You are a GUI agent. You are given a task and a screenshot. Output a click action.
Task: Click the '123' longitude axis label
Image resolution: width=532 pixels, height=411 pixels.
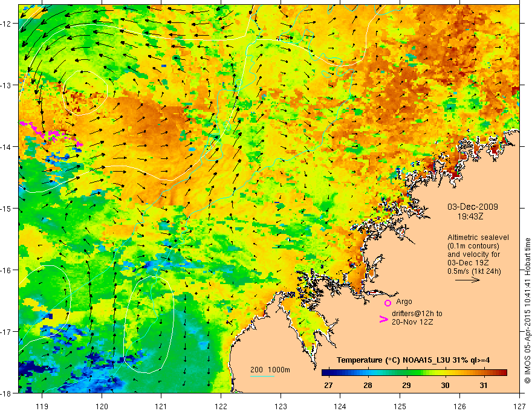(x=281, y=406)
